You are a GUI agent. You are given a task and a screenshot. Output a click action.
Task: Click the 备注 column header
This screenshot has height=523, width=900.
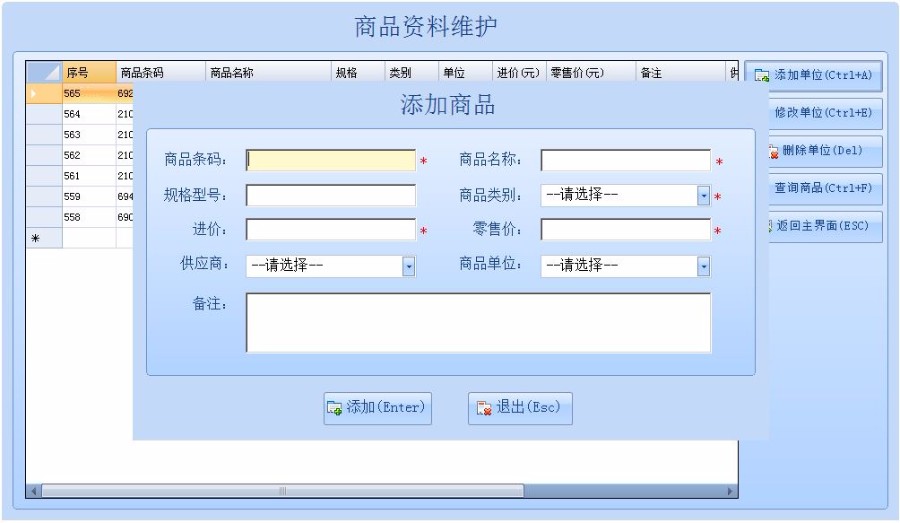pos(681,73)
